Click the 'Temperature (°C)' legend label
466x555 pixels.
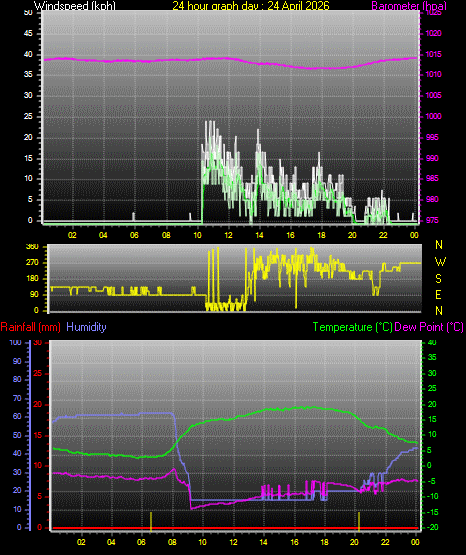tap(352, 327)
